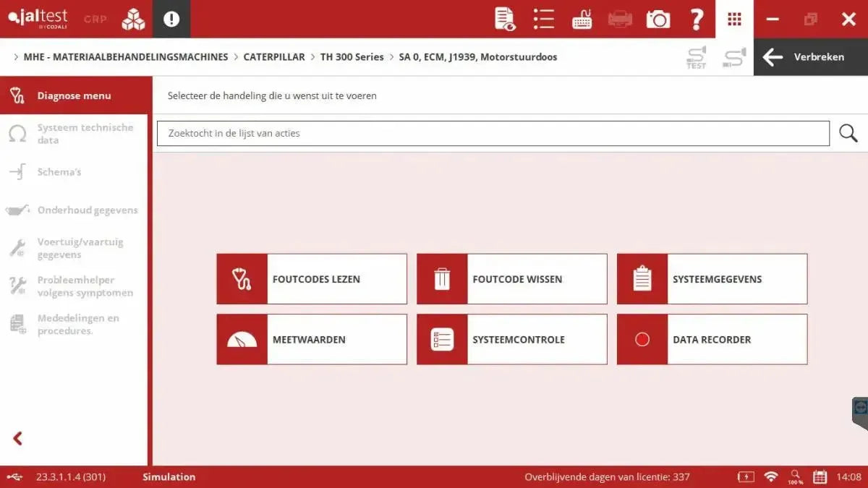Open the report document icon
868x488 pixels.
click(504, 19)
